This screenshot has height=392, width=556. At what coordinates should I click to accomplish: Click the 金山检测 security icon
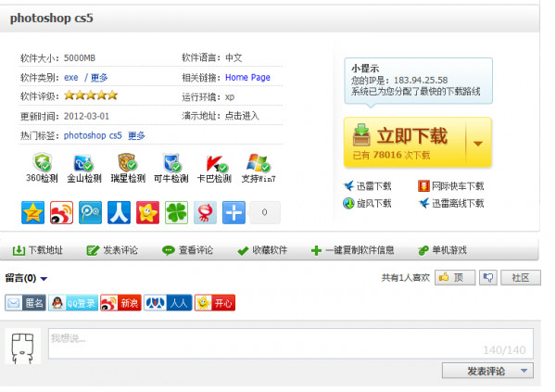(x=83, y=163)
